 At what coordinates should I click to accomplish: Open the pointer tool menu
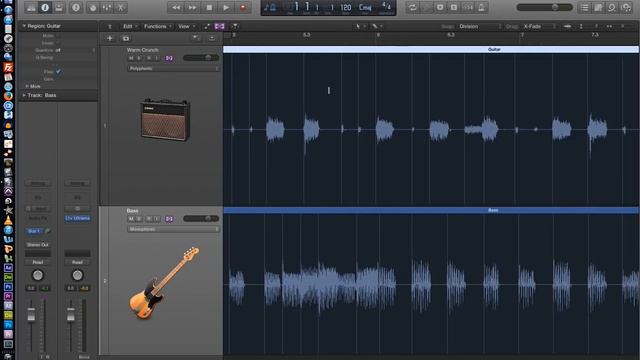click(359, 26)
